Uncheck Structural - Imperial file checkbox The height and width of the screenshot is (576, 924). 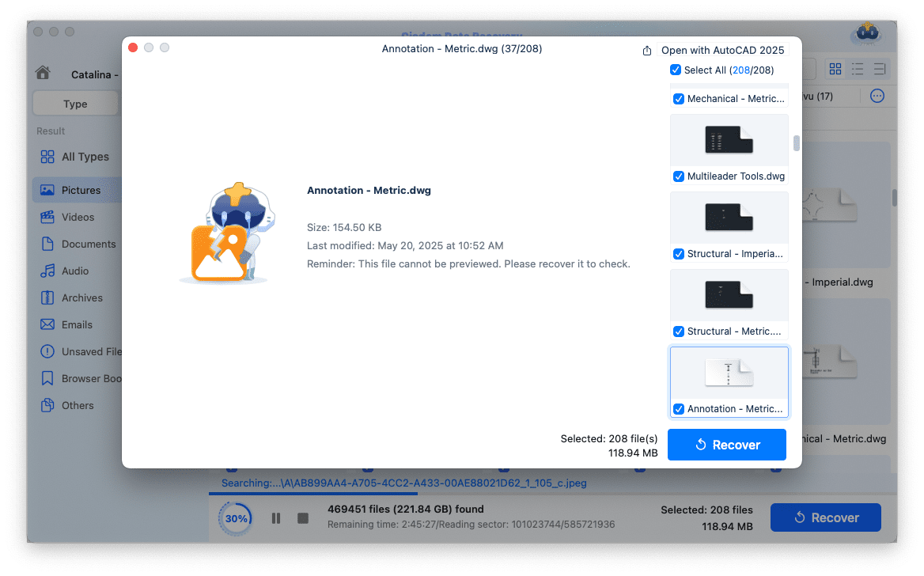[679, 254]
